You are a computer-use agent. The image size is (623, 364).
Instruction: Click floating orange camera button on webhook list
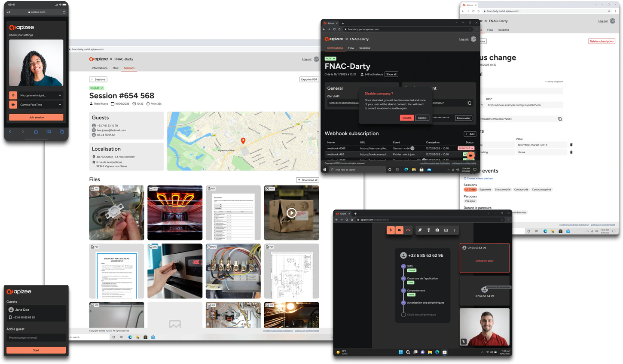click(x=471, y=155)
